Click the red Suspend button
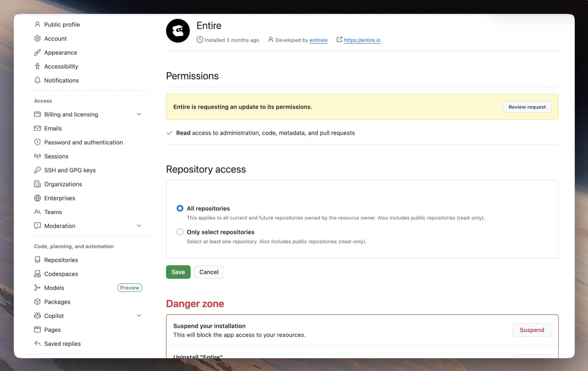The image size is (588, 371). tap(532, 330)
